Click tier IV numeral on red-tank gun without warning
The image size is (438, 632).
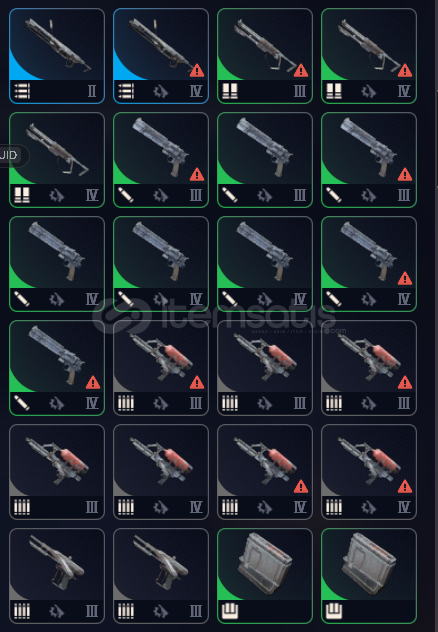(x=196, y=507)
